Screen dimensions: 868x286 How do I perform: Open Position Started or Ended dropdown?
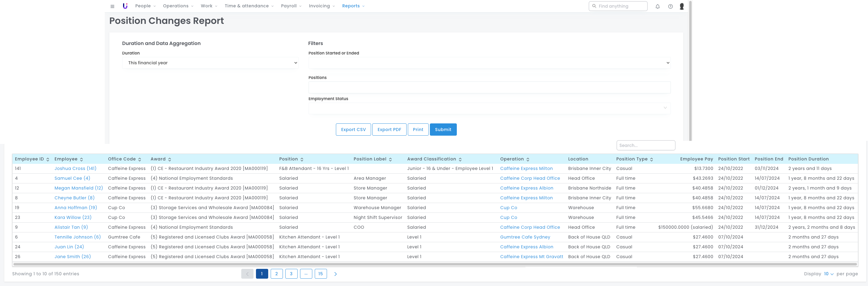(489, 63)
